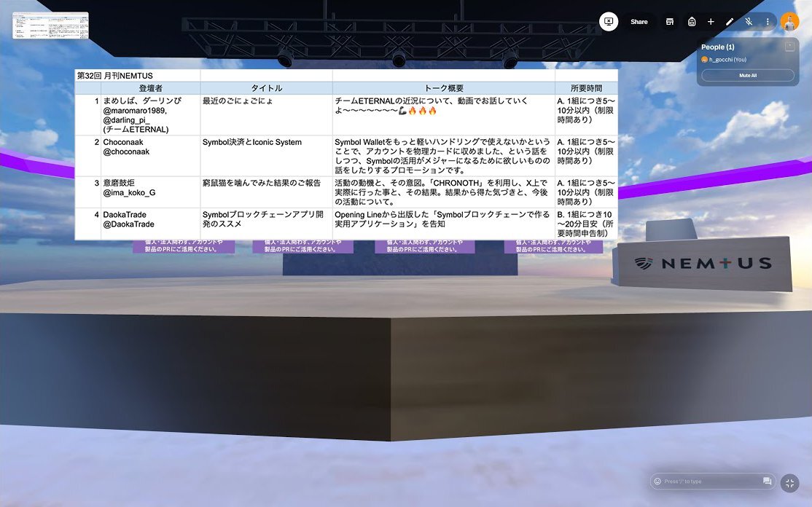Image resolution: width=812 pixels, height=507 pixels.
Task: Open the pencil edit tool
Action: click(730, 22)
